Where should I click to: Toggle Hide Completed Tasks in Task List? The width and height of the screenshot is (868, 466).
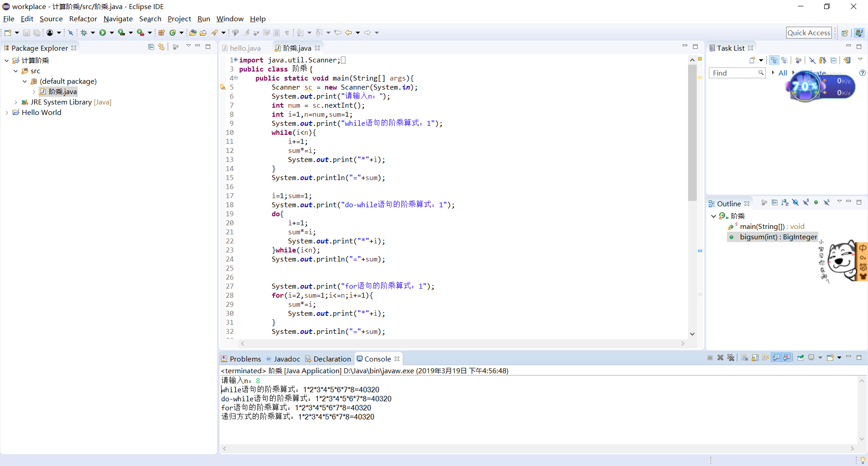(812, 60)
